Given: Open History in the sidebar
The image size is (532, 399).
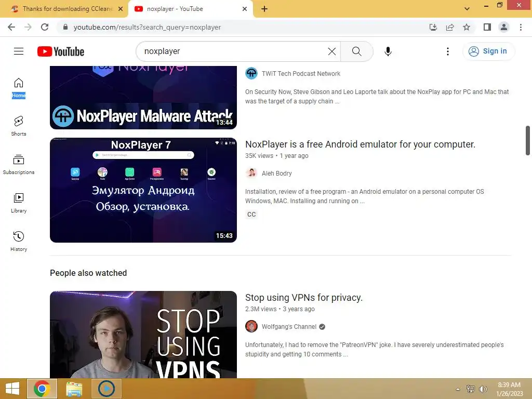Looking at the screenshot, I should [19, 241].
